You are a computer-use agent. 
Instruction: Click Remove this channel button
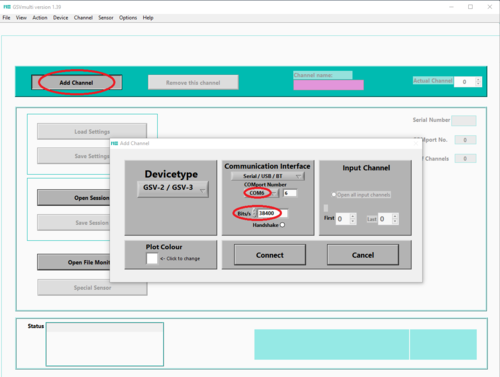click(193, 82)
